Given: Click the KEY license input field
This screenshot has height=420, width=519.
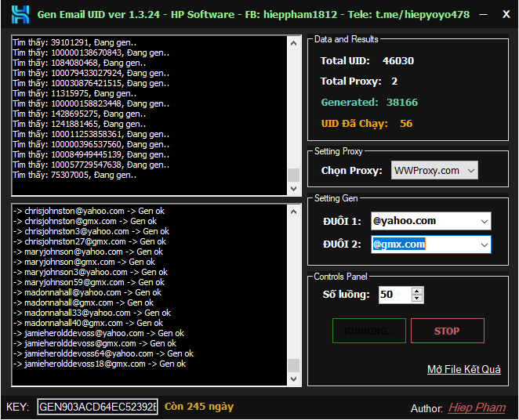Looking at the screenshot, I should tap(97, 407).
